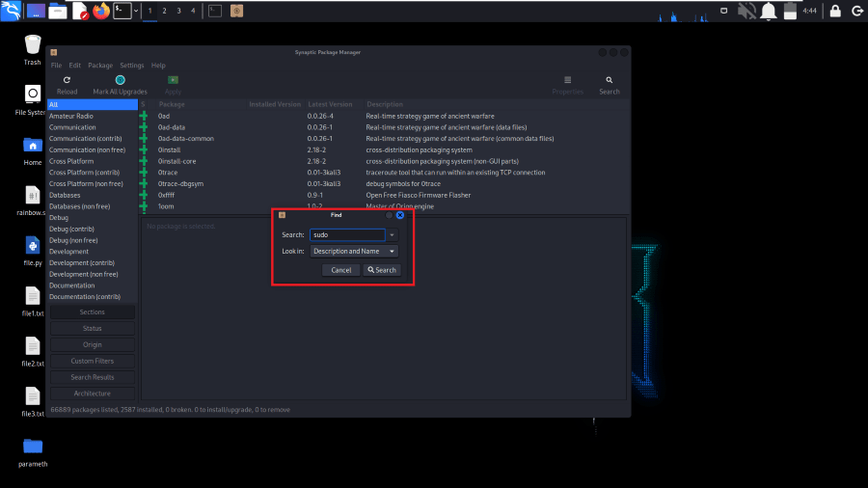The image size is (868, 488).
Task: Click the show desktop icon in the taskbar
Action: click(36, 11)
